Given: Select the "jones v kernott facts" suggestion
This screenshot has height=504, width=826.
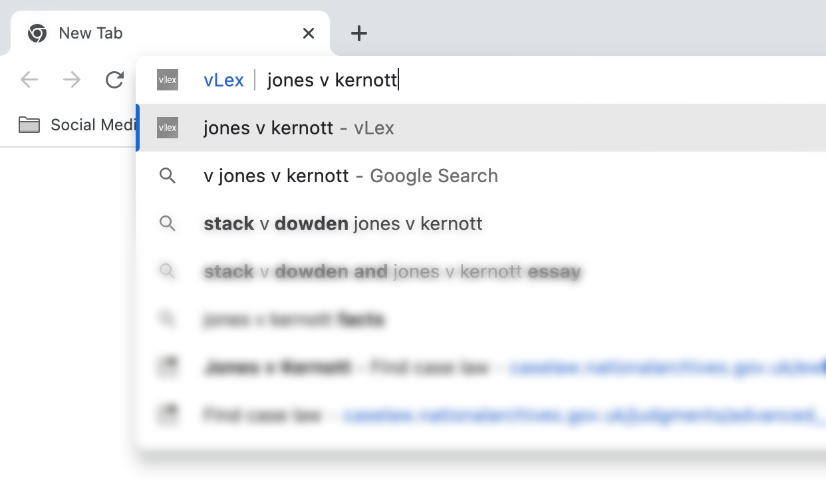Looking at the screenshot, I should pyautogui.click(x=481, y=320).
